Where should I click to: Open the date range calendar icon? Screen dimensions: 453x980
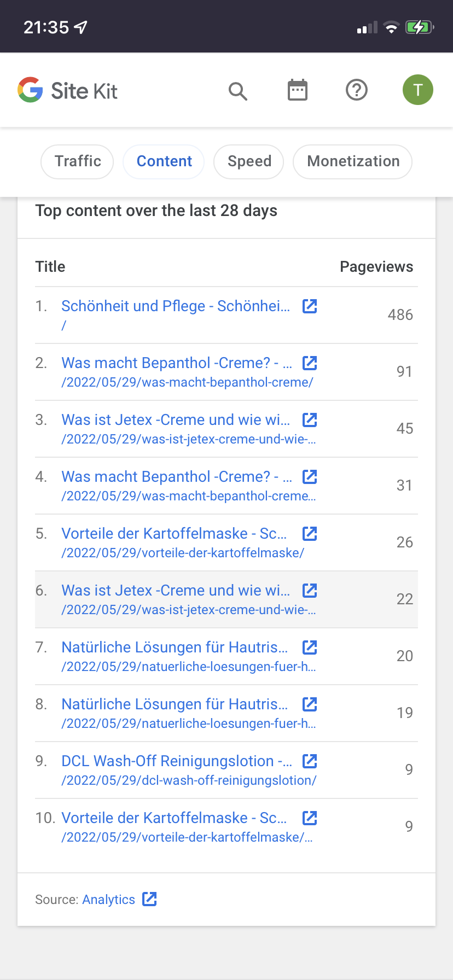(298, 90)
